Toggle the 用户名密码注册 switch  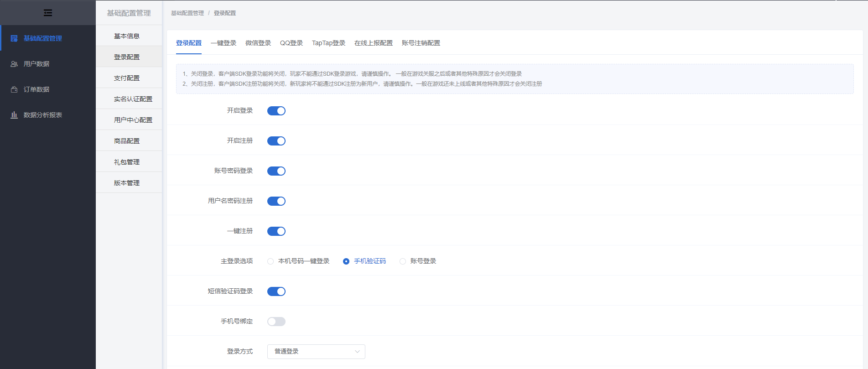click(276, 201)
